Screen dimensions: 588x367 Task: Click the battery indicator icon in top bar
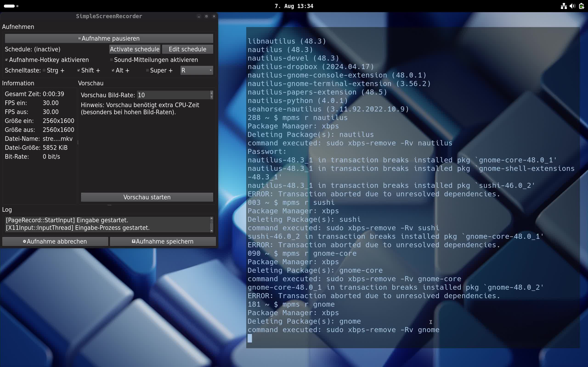pyautogui.click(x=581, y=6)
